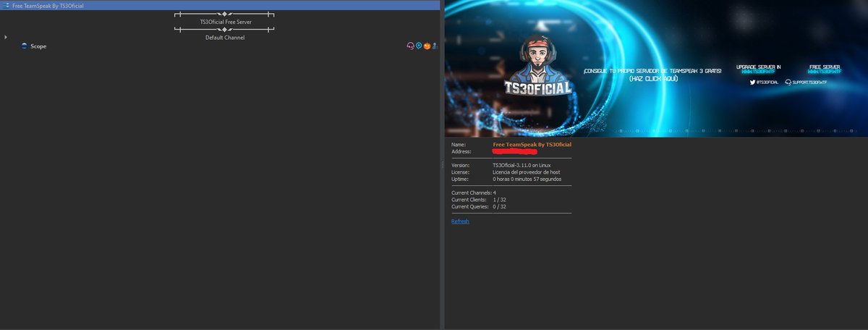
Task: Click license text Licencia del proveedor de host
Action: tap(527, 172)
